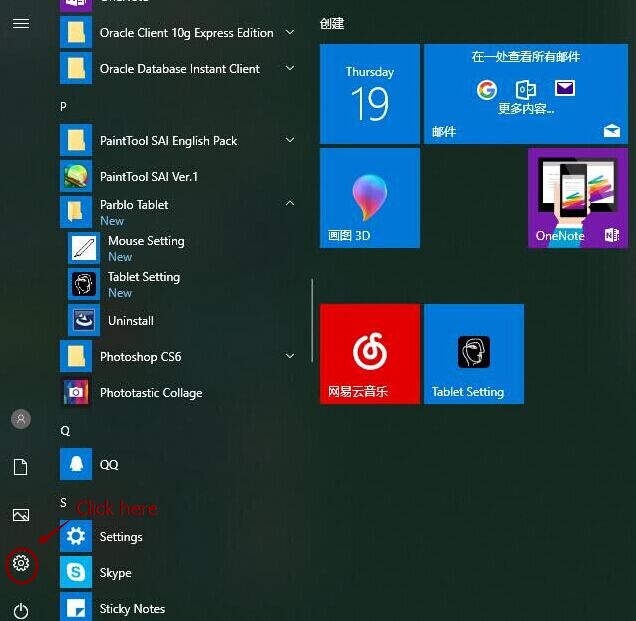The width and height of the screenshot is (636, 621).
Task: Click the letter P section header
Action: coord(63,106)
